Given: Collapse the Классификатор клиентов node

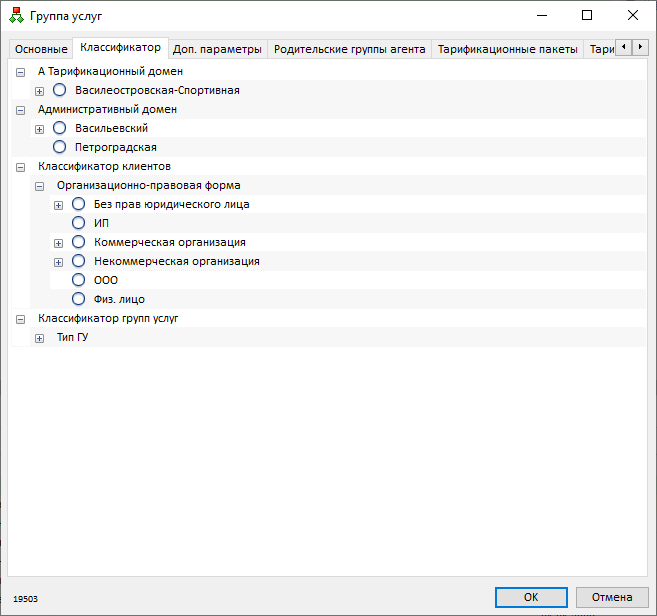Looking at the screenshot, I should tap(21, 168).
